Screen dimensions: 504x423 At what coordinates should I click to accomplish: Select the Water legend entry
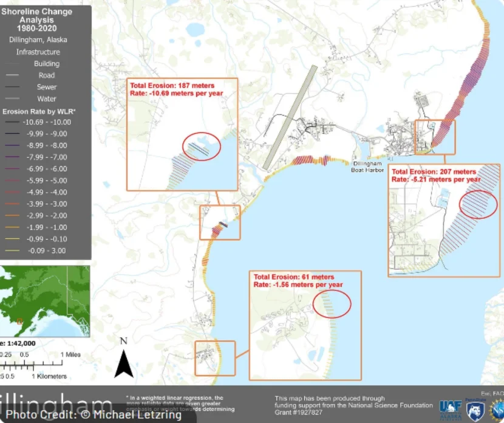(46, 98)
